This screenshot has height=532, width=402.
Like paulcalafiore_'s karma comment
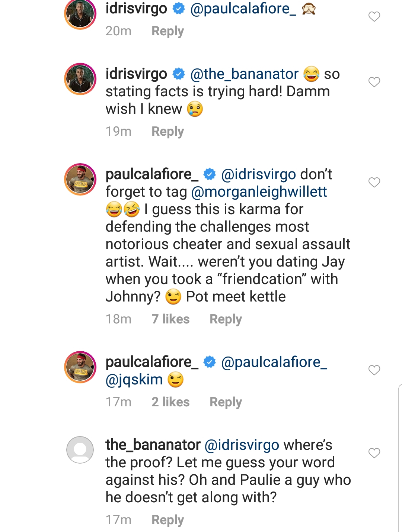coord(374,182)
